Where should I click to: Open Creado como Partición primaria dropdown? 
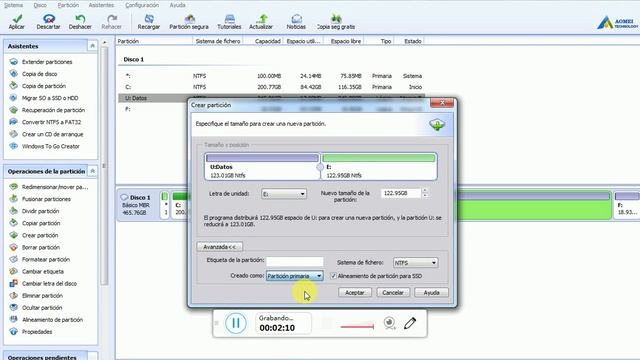click(294, 276)
